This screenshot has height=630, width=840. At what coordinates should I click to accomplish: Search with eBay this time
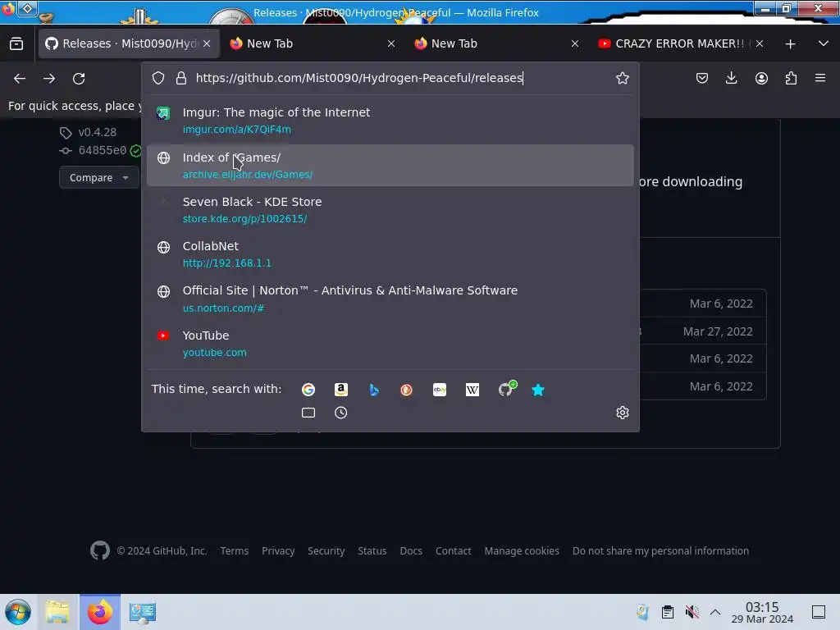click(440, 390)
